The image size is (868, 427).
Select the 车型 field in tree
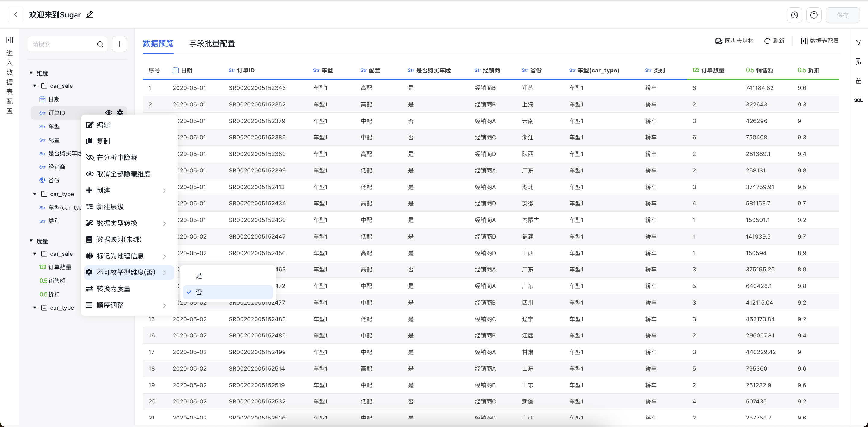54,126
